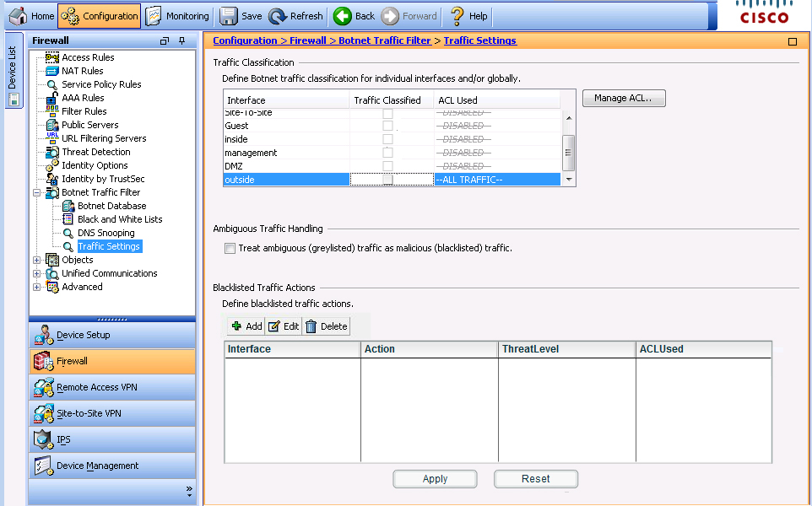812x506 pixels.
Task: Delete the selected blacklisted traffic action
Action: (x=326, y=326)
